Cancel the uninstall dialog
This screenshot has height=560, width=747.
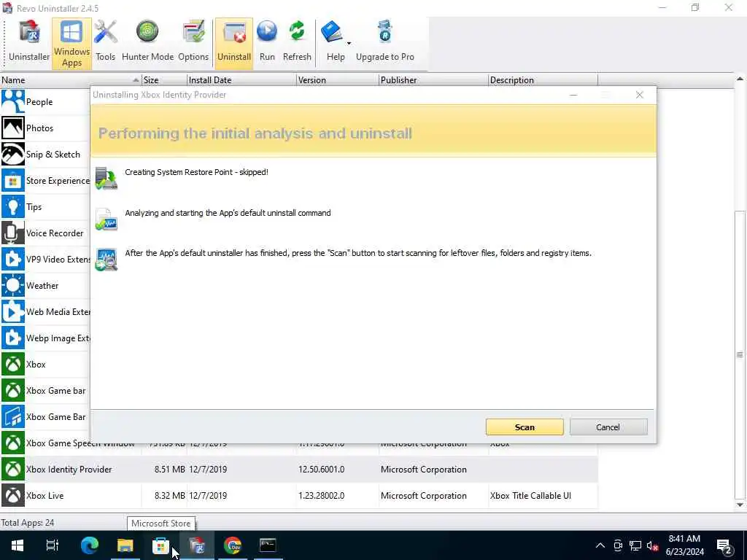[x=608, y=427]
